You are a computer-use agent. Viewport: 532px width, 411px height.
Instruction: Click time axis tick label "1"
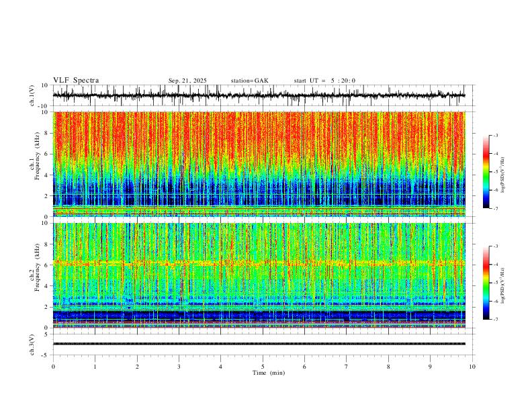pyautogui.click(x=95, y=367)
